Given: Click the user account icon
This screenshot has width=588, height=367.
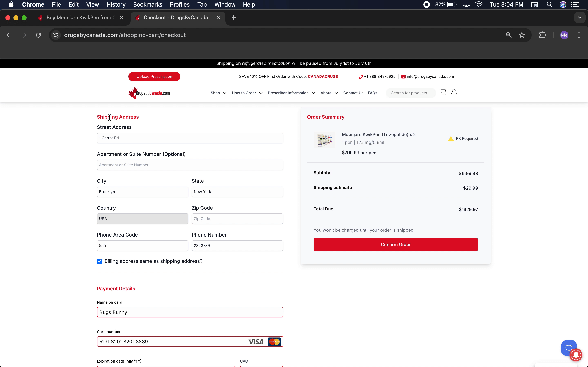Looking at the screenshot, I should click(x=454, y=92).
